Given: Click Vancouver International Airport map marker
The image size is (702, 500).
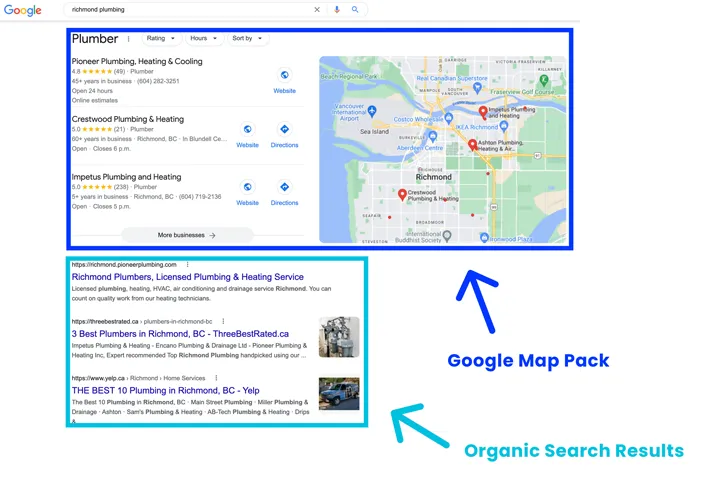Looking at the screenshot, I should tap(372, 111).
